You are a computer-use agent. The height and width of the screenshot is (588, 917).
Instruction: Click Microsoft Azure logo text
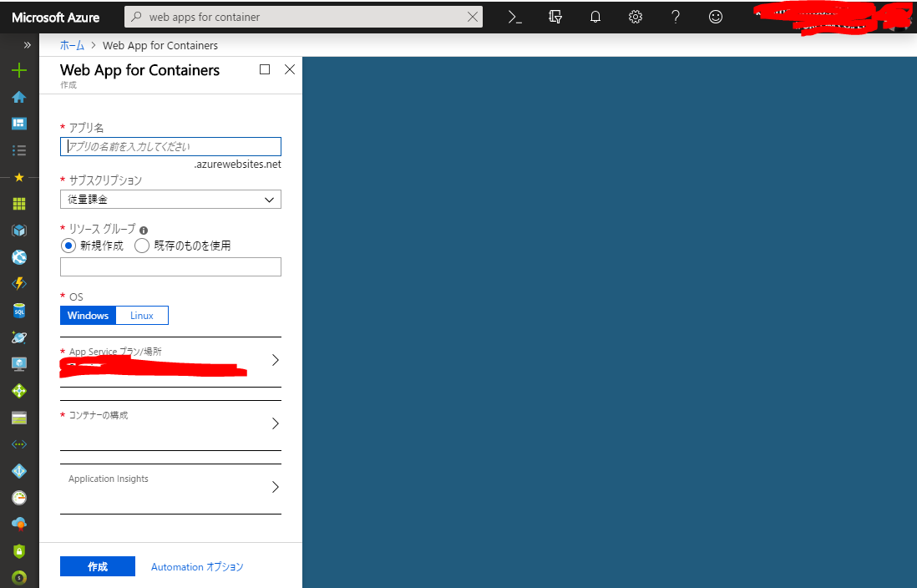point(56,18)
